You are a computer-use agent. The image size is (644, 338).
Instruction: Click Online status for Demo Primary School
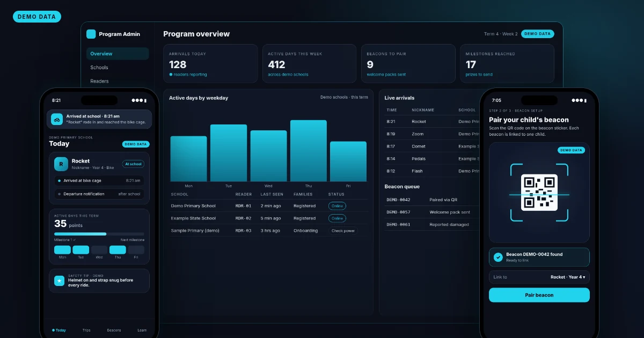337,206
